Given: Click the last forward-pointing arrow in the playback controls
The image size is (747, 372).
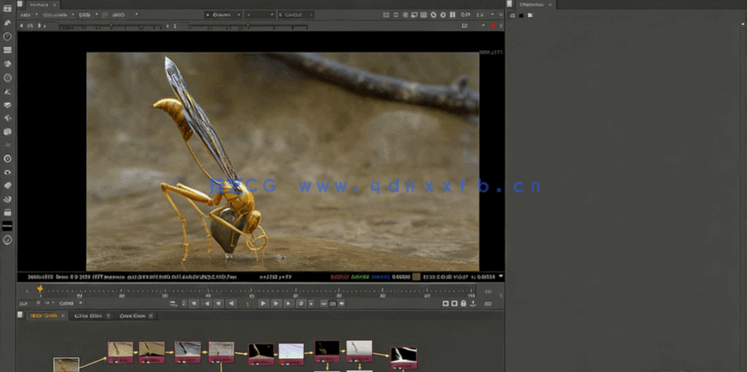Looking at the screenshot, I should 288,303.
